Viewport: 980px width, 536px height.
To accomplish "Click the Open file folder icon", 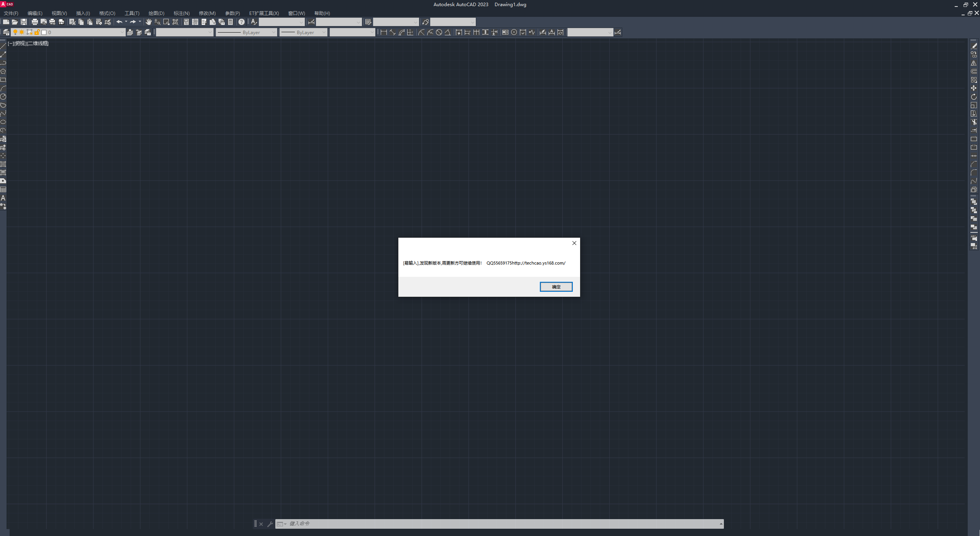I will click(x=15, y=22).
